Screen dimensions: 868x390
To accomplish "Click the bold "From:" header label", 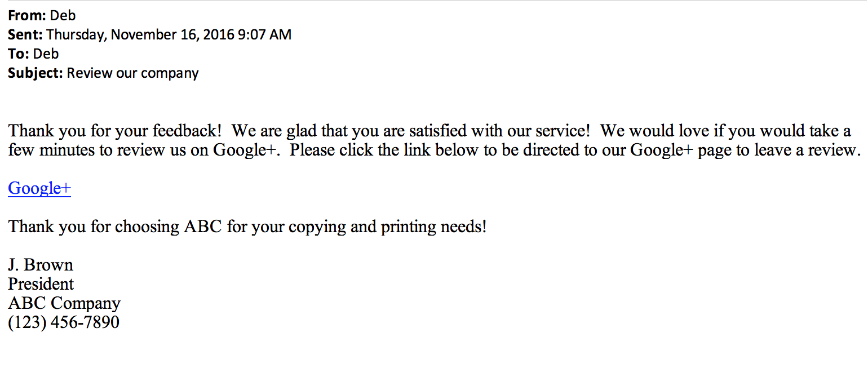I will coord(27,16).
